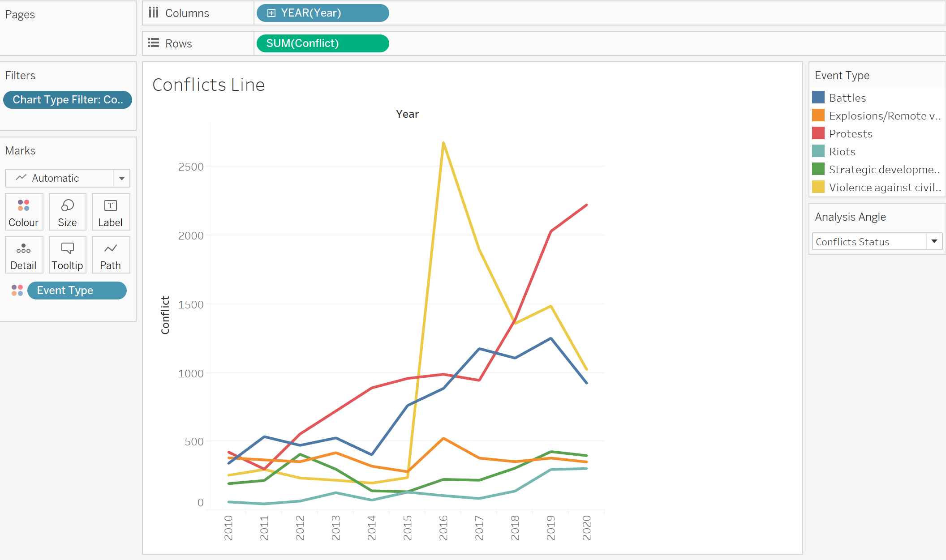Screen dimensions: 946x560
Task: Expand the plus icon on YEAR(Year) pill
Action: pyautogui.click(x=271, y=13)
